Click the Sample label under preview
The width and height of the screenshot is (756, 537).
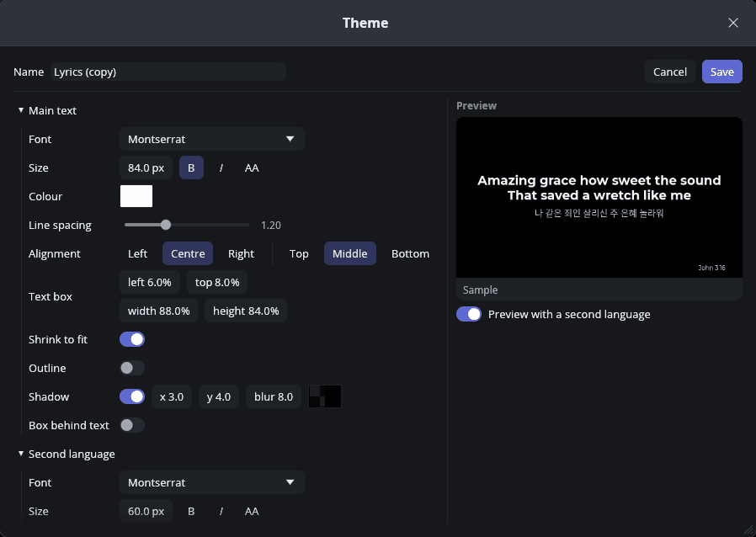[x=480, y=290]
